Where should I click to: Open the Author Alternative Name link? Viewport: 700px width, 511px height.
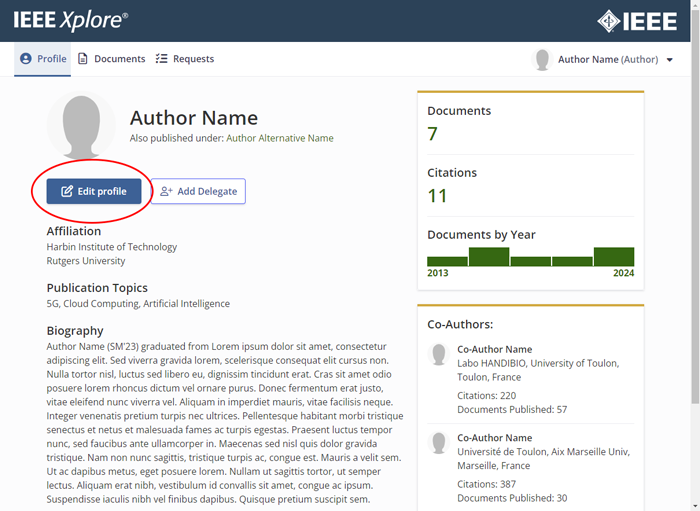pyautogui.click(x=280, y=138)
